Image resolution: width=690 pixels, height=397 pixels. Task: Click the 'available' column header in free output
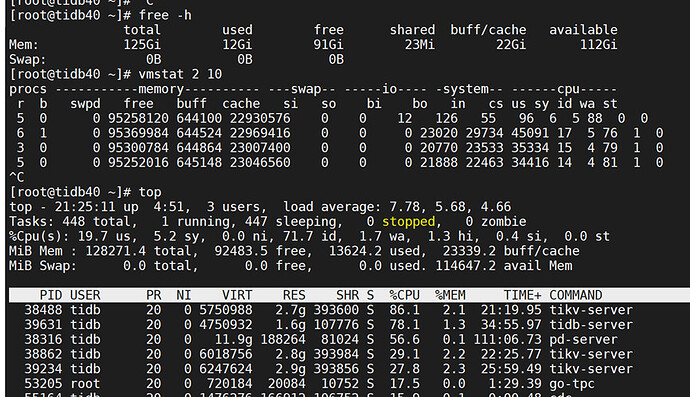point(583,30)
